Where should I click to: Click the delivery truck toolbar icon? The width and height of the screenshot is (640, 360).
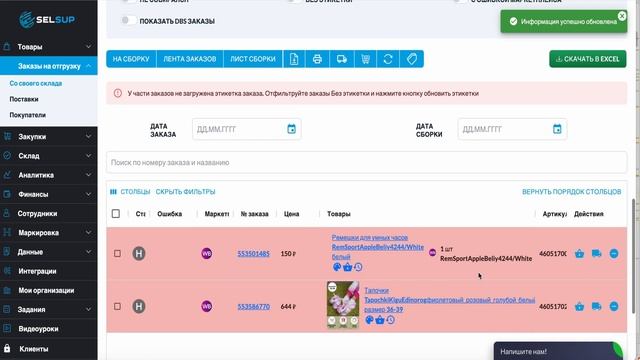(342, 59)
